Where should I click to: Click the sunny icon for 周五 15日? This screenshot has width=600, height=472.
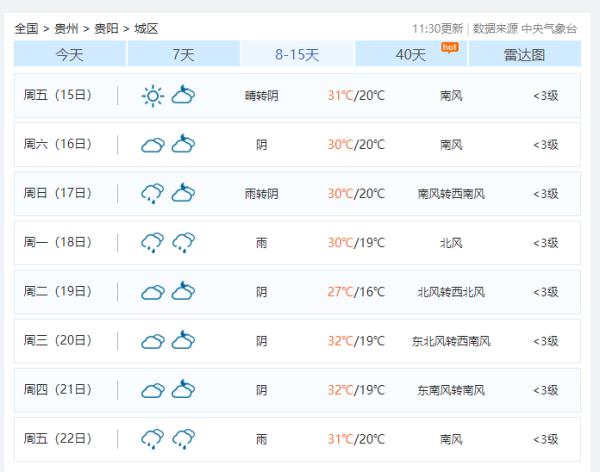click(x=153, y=95)
